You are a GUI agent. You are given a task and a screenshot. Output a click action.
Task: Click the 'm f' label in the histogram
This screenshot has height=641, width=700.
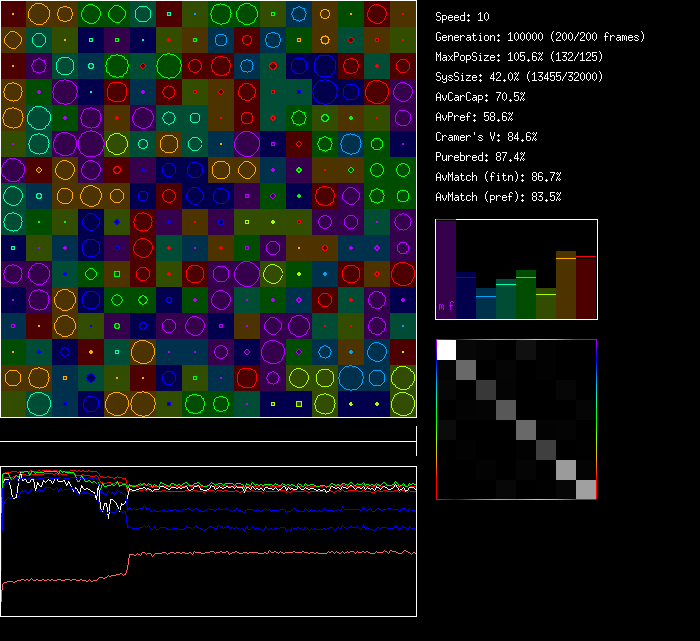(x=446, y=306)
